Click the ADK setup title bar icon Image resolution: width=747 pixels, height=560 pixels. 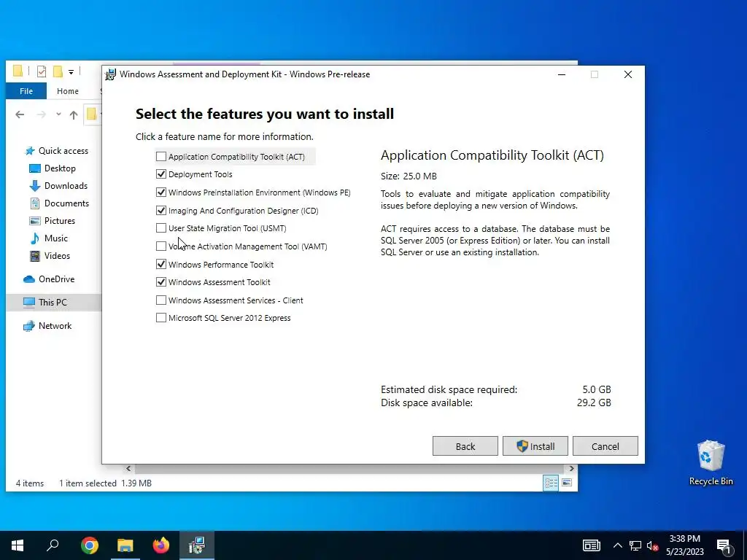pyautogui.click(x=111, y=75)
